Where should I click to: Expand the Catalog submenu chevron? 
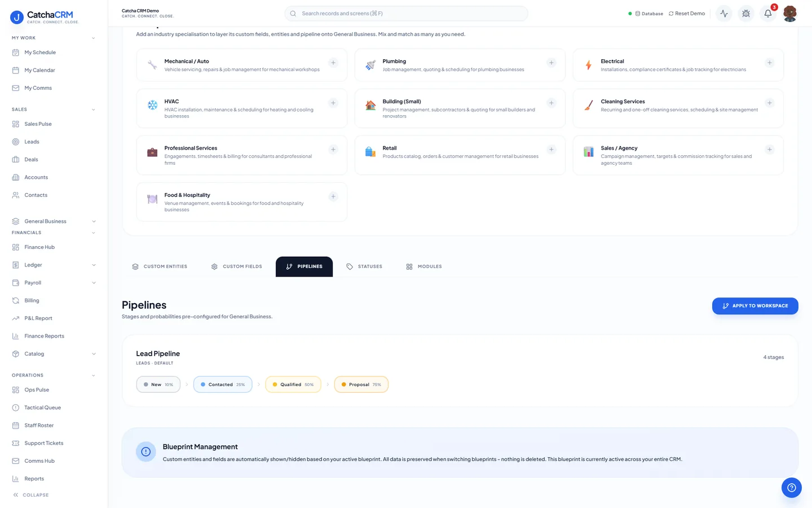point(94,354)
